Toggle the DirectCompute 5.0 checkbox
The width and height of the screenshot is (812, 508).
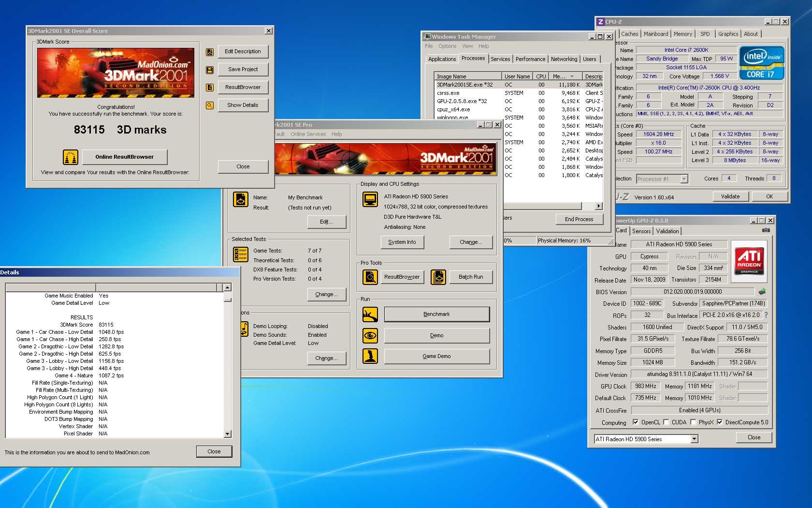[x=720, y=422]
